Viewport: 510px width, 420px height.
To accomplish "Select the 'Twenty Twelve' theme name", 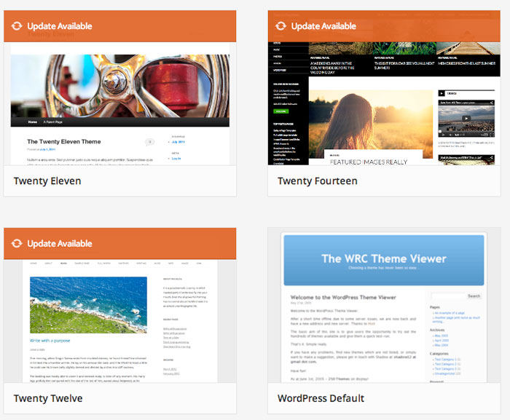I will 48,398.
